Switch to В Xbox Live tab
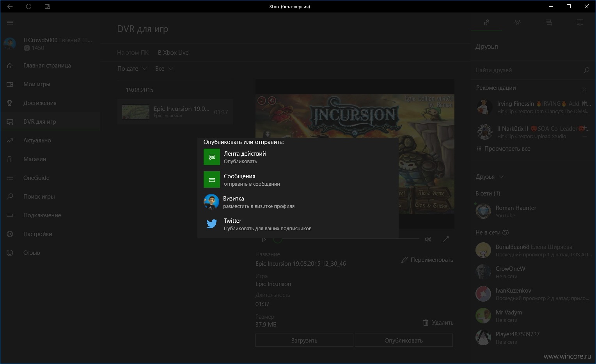Screen dimensions: 596x364 click(173, 53)
